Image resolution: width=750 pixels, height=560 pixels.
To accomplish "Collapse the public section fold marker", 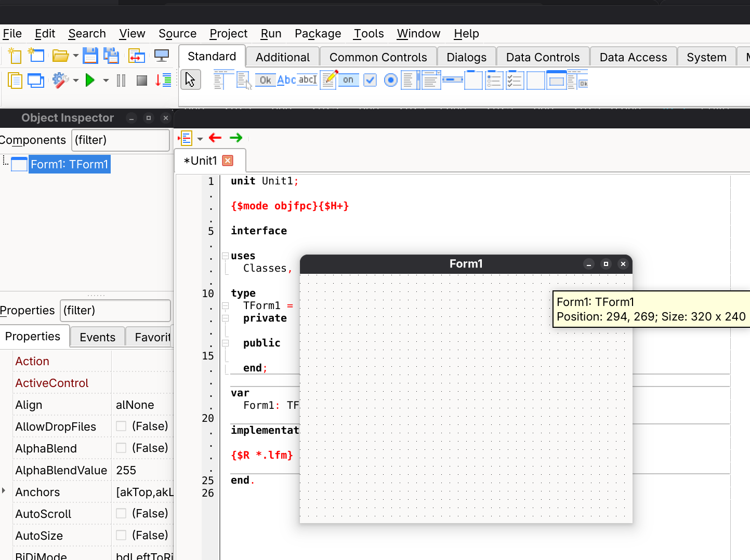I will click(226, 343).
